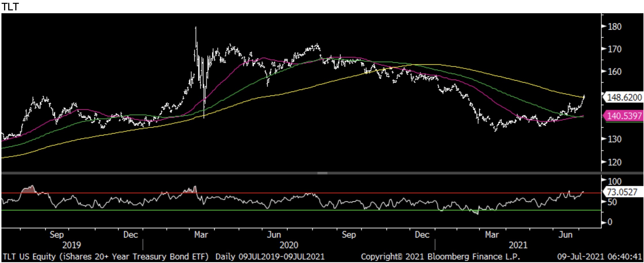Click the 100 level on the RSI axis
Viewport: 644px width, 263px height.
pyautogui.click(x=615, y=182)
